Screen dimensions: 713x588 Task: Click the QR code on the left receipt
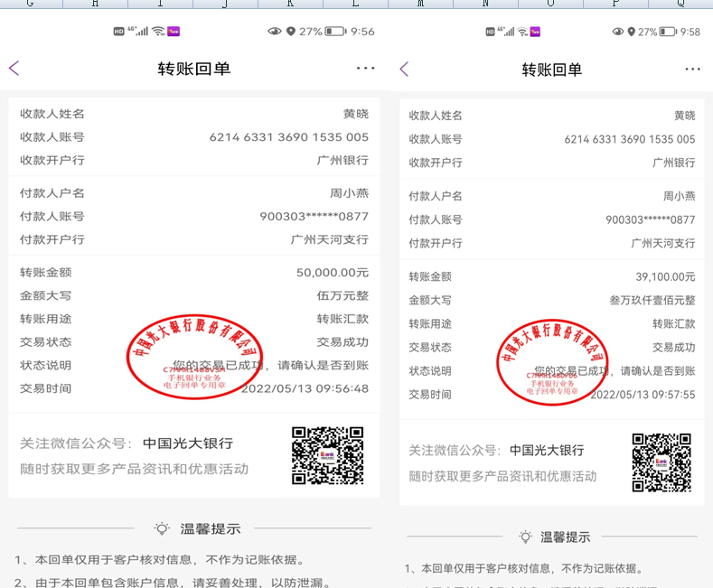pyautogui.click(x=327, y=455)
